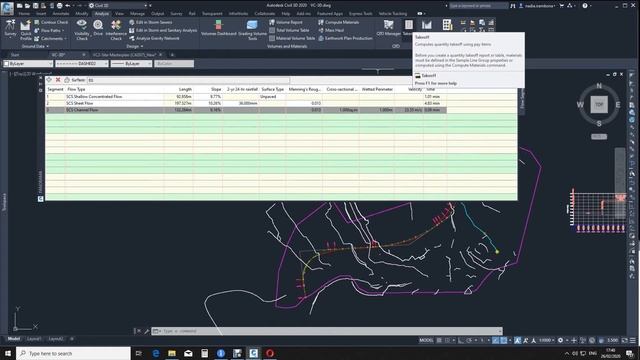Image resolution: width=640 pixels, height=360 pixels.
Task: Open the ByLayer lineweight dropdown
Action: (x=131, y=64)
